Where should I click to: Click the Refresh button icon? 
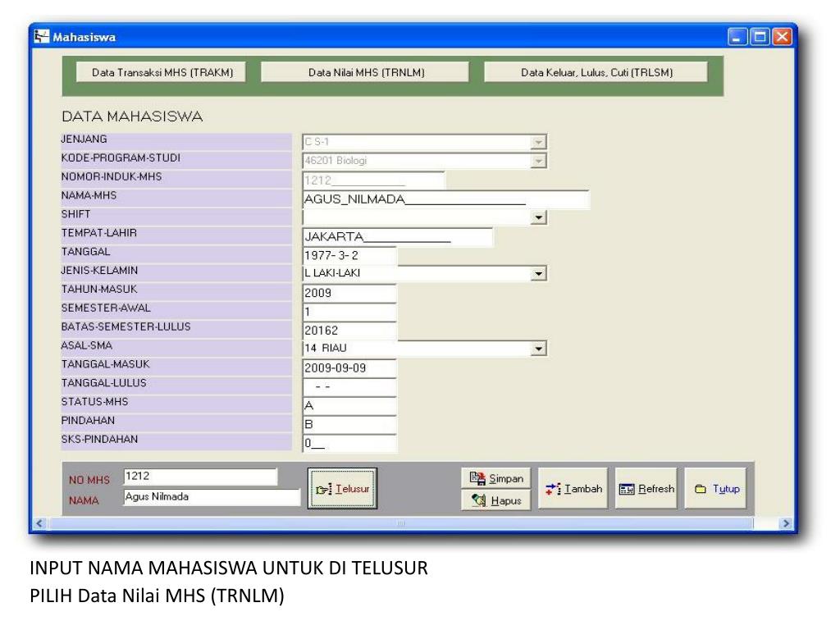tap(627, 489)
